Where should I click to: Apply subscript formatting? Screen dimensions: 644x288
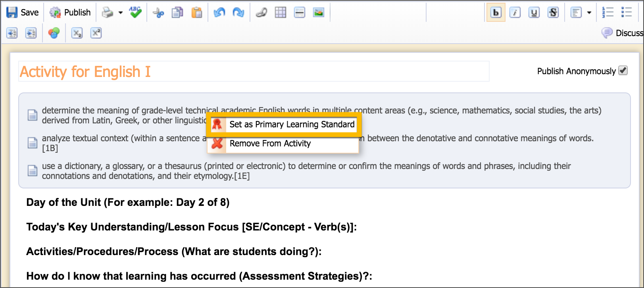click(x=77, y=33)
